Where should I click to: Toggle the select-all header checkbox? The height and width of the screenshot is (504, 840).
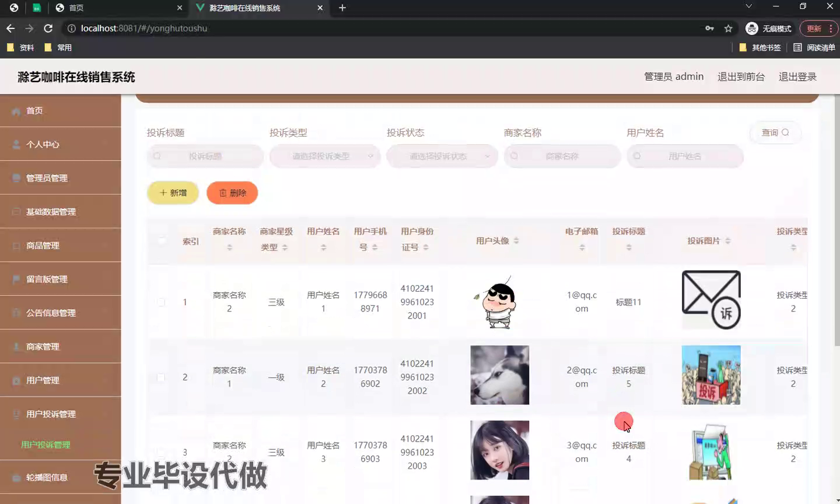[162, 240]
